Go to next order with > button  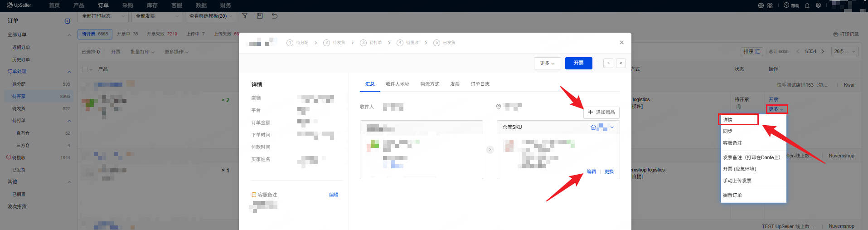pos(621,63)
